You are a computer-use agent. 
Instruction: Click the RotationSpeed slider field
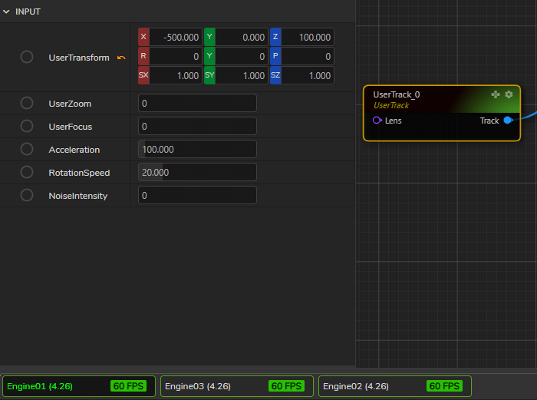point(197,172)
